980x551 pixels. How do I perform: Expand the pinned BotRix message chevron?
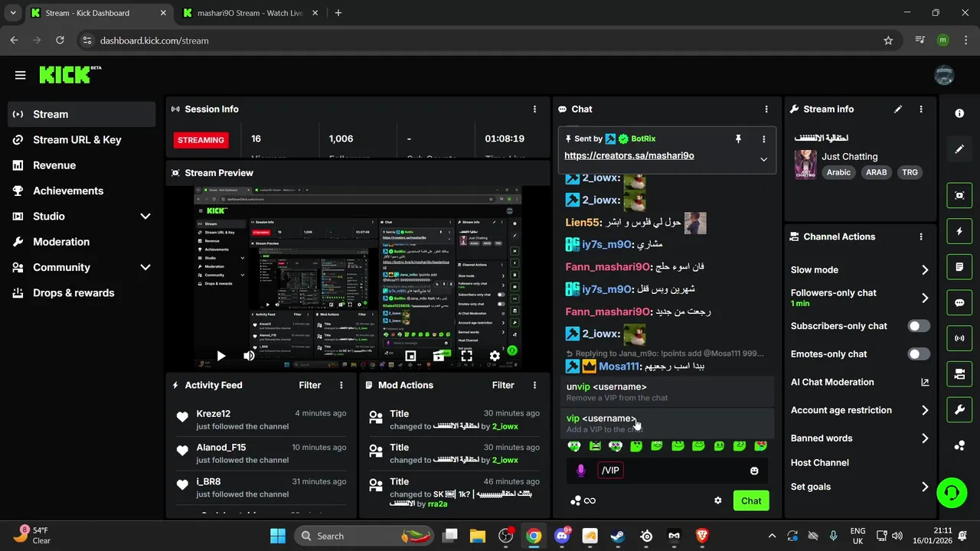click(763, 159)
